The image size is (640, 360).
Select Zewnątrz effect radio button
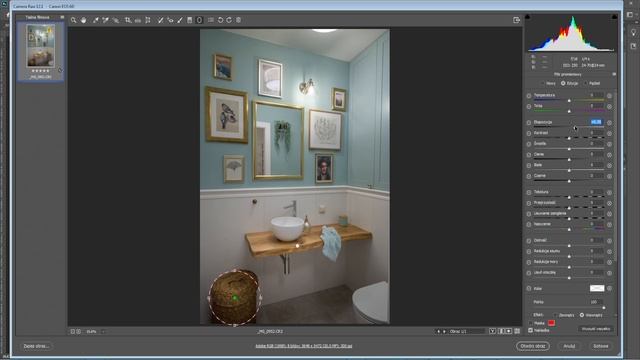pos(556,315)
